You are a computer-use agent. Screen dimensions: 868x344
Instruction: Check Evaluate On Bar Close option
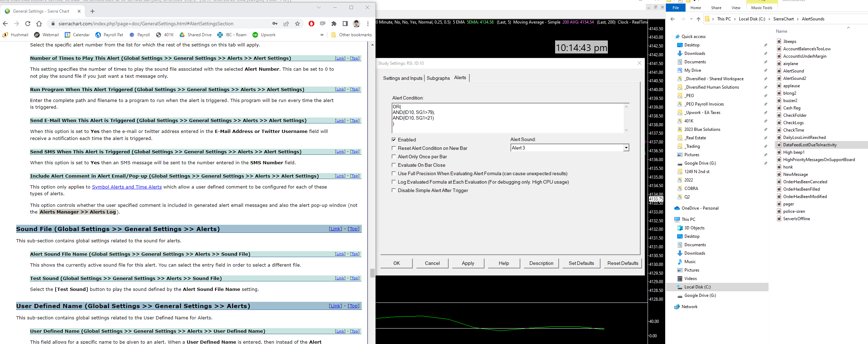(x=394, y=165)
